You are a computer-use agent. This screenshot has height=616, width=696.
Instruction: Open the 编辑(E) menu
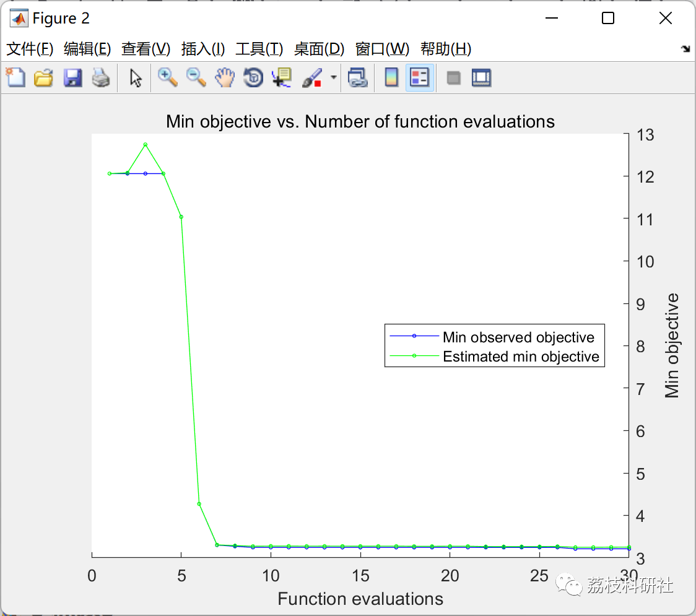[87, 49]
